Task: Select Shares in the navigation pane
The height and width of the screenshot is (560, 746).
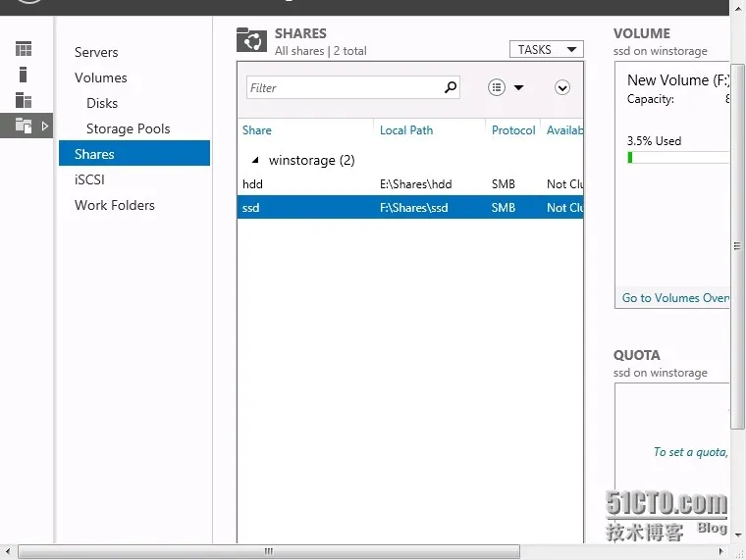Action: (134, 153)
